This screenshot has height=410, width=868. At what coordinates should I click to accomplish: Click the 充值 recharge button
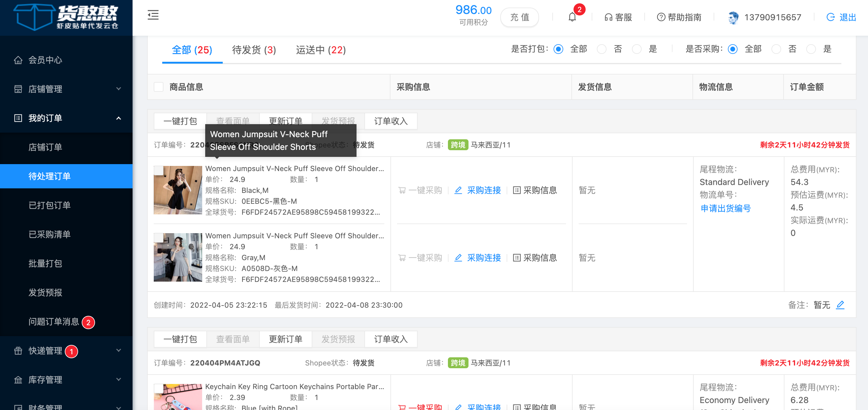(x=519, y=17)
